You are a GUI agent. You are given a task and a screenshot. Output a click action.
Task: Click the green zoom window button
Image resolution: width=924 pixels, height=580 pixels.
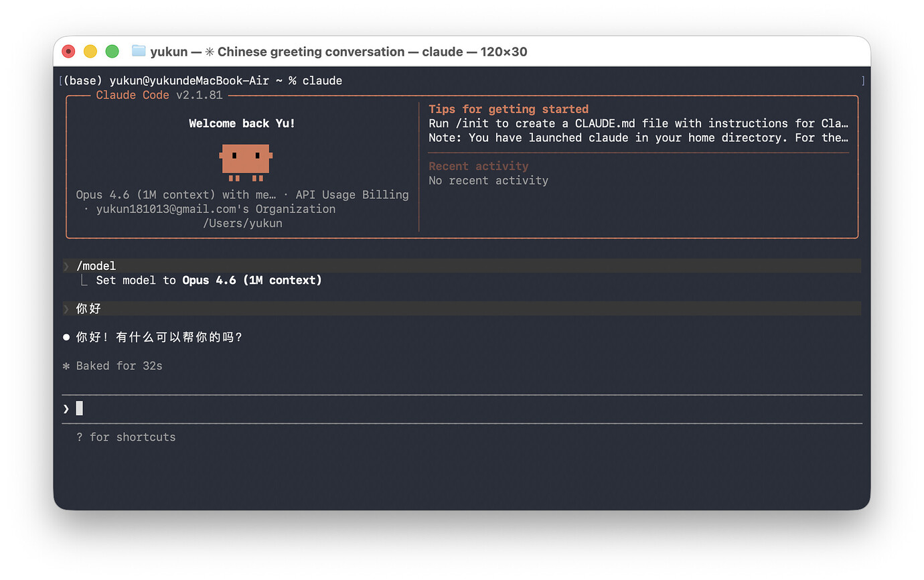(x=112, y=52)
